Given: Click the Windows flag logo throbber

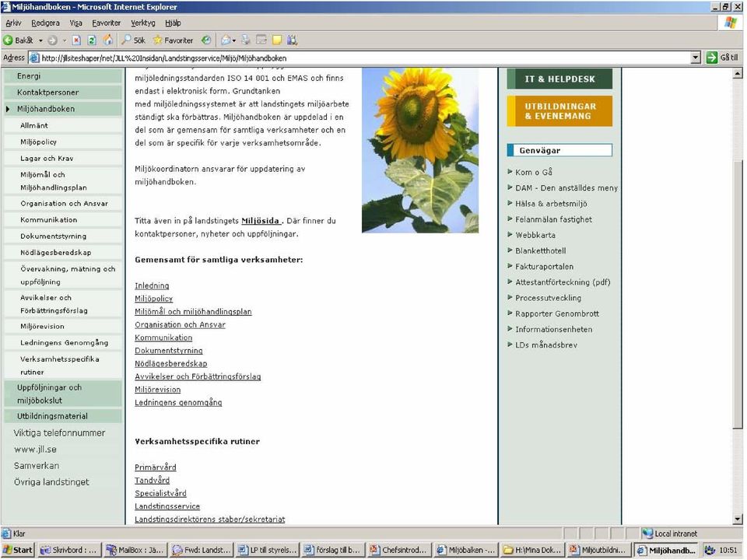Looking at the screenshot, I should pyautogui.click(x=731, y=23).
